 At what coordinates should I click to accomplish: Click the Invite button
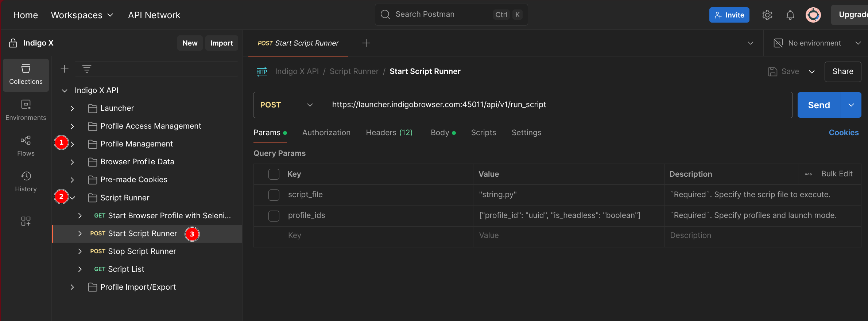(x=729, y=15)
